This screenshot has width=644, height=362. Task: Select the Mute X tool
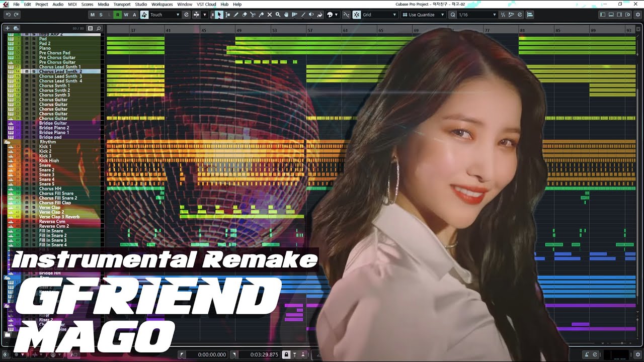(x=270, y=15)
